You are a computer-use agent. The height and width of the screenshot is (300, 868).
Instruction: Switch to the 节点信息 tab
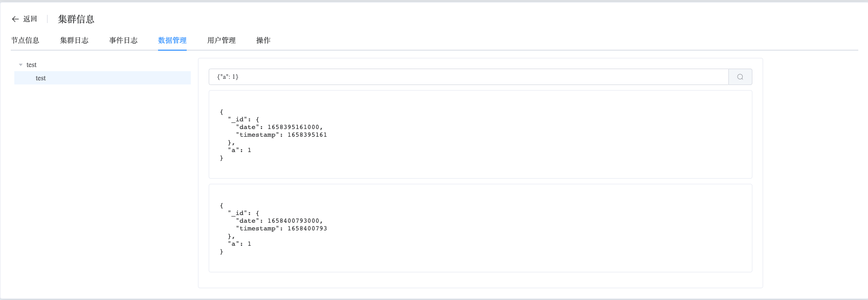pos(25,40)
